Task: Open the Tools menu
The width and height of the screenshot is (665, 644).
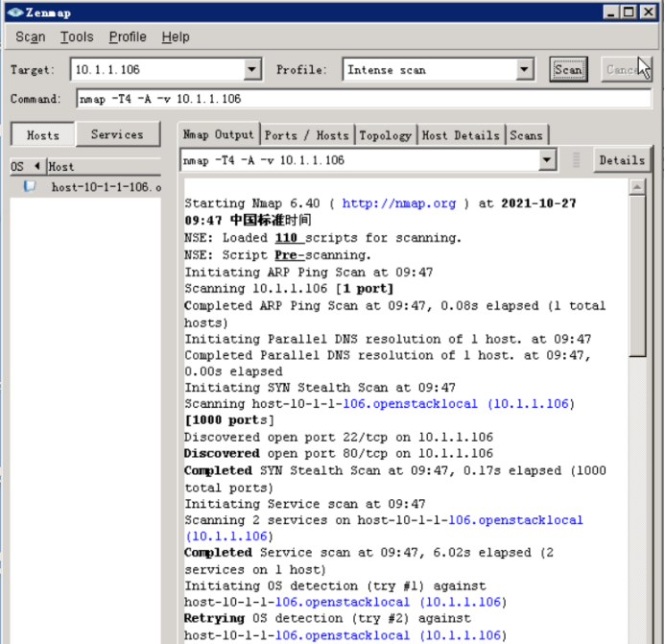Action: 77,36
